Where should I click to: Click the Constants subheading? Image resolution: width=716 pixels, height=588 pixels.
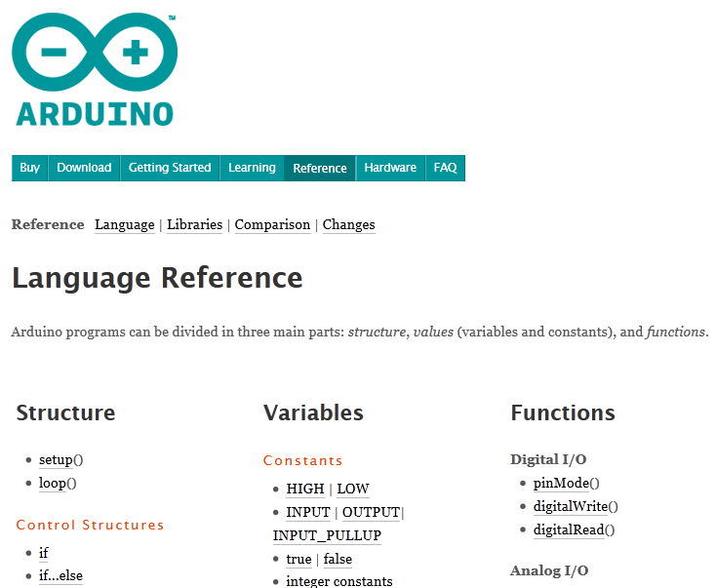[x=302, y=460]
